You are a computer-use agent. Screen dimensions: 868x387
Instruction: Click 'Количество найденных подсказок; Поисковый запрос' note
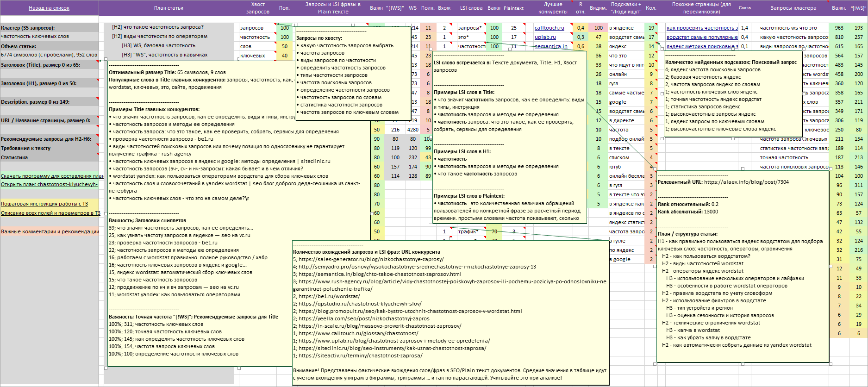click(x=732, y=94)
